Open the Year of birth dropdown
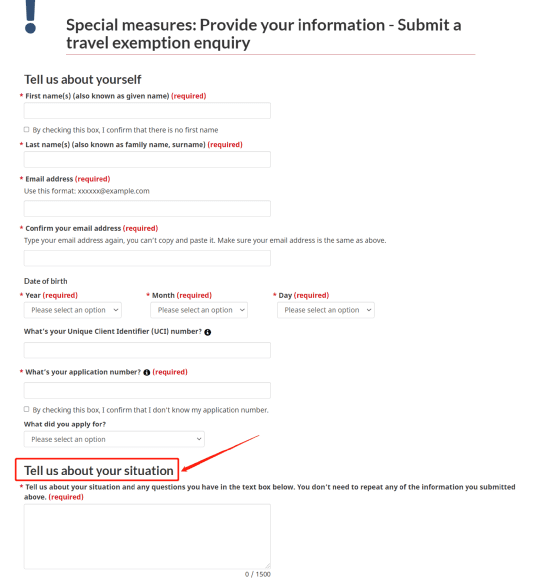 73,310
